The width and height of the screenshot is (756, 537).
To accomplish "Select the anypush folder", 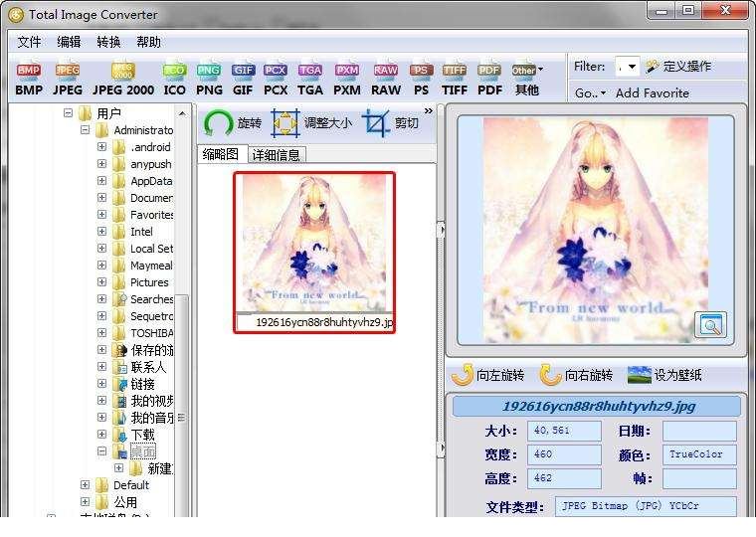I will click(x=151, y=164).
